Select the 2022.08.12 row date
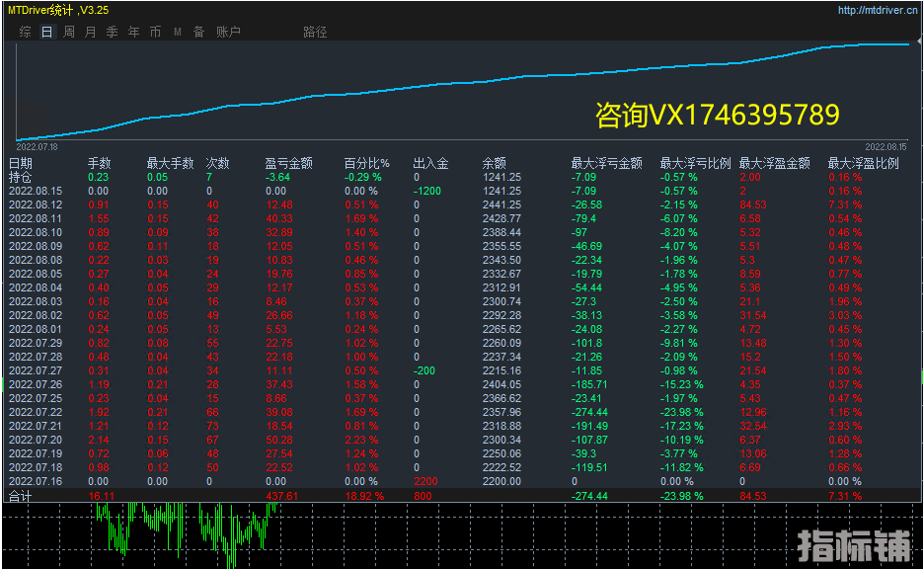The width and height of the screenshot is (924, 570). click(x=35, y=204)
